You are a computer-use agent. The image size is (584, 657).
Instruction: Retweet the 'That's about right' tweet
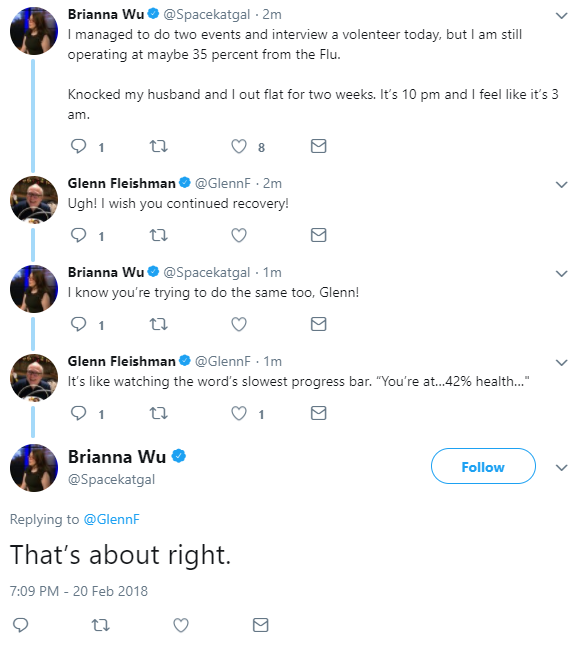click(101, 625)
